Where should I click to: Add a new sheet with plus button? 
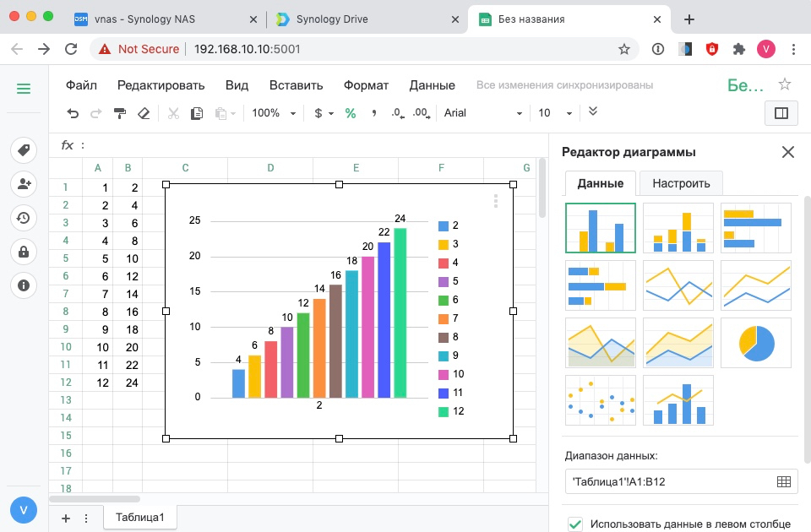[x=66, y=518]
